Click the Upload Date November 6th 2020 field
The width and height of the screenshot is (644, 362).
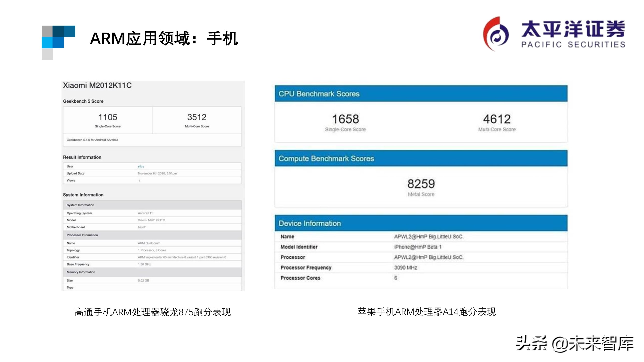click(158, 173)
